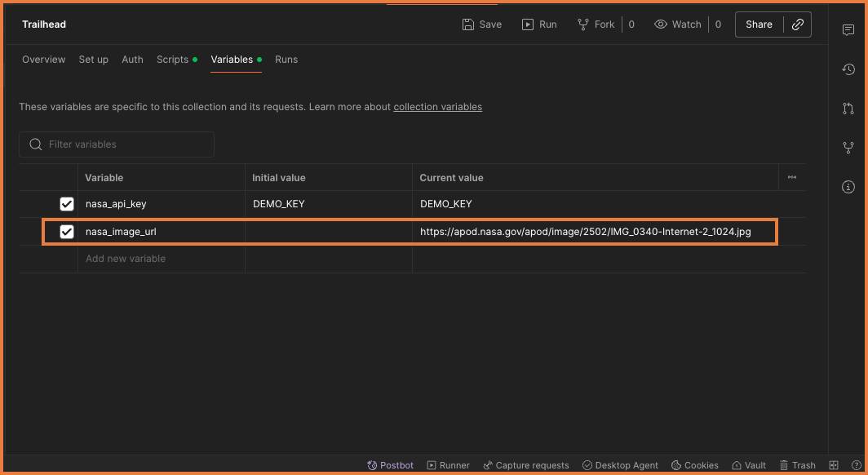Open the help question mark icon
The image size is (868, 475).
856,465
